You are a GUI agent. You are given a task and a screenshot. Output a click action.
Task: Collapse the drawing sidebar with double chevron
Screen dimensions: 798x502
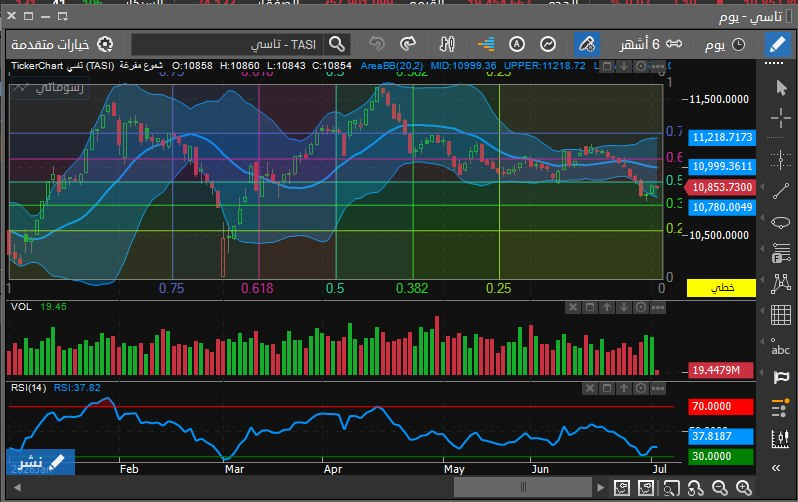[x=776, y=468]
